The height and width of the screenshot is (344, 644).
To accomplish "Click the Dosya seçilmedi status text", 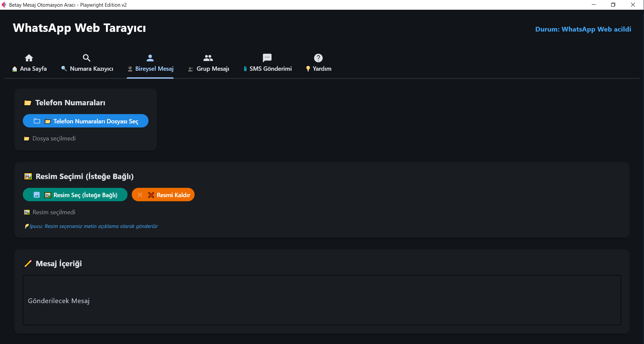I will click(x=54, y=138).
